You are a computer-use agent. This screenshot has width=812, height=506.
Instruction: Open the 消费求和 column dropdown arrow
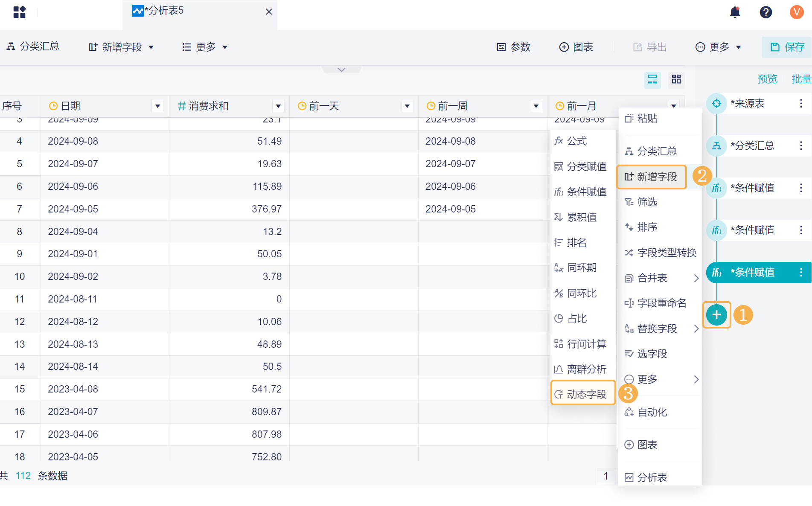click(x=278, y=106)
